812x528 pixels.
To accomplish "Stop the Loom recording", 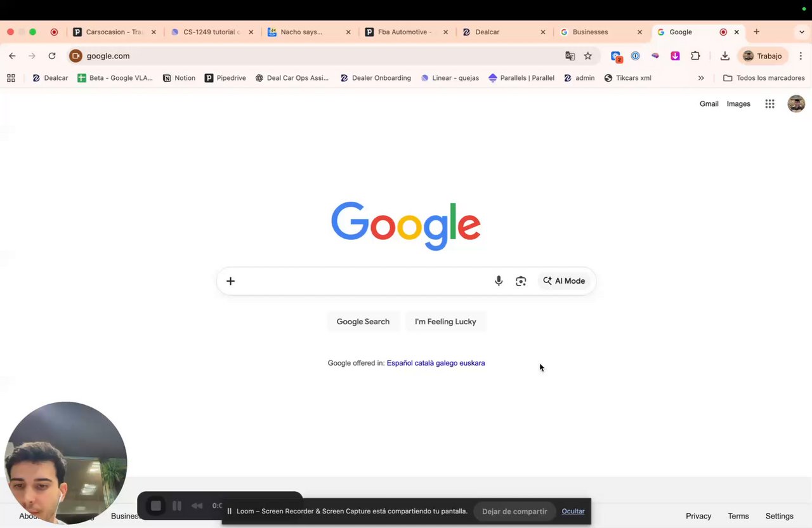I will (x=156, y=506).
